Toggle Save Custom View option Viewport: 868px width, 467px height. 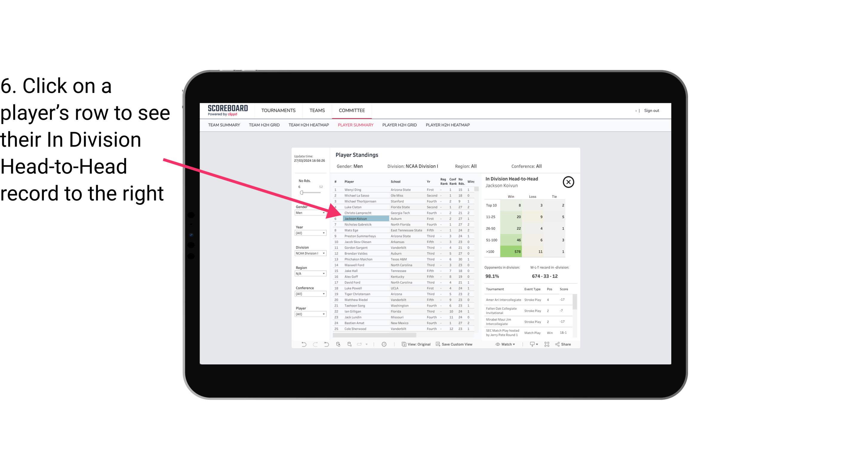click(454, 345)
